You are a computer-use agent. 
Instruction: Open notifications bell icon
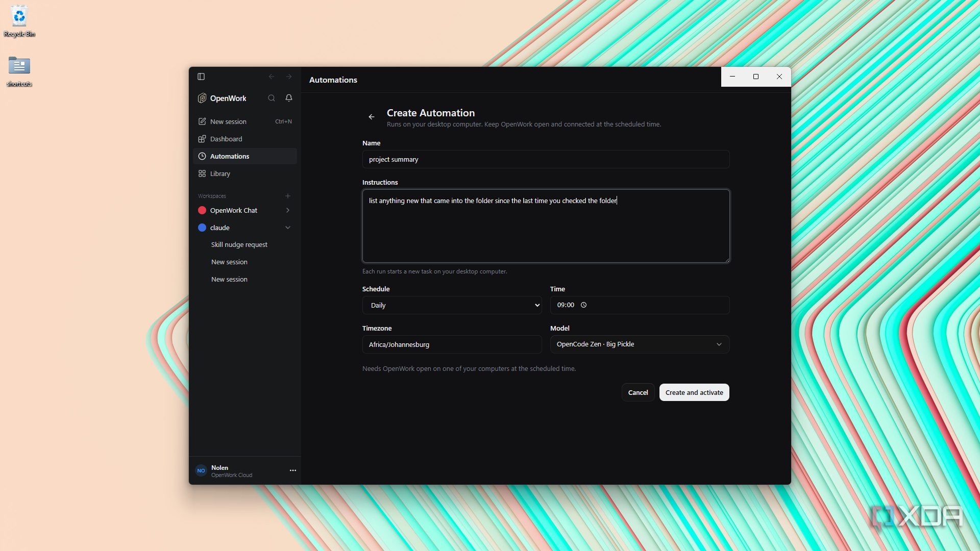pos(289,98)
